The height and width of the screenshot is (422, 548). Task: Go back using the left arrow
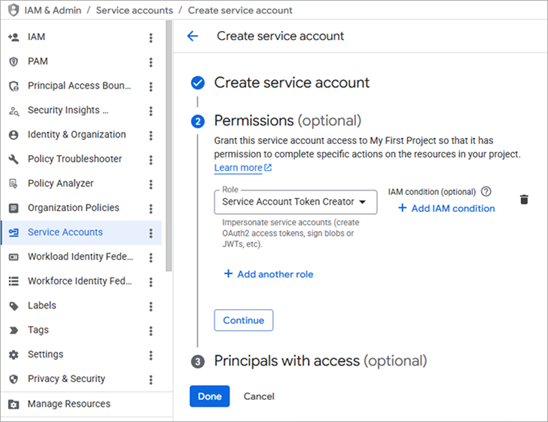193,36
